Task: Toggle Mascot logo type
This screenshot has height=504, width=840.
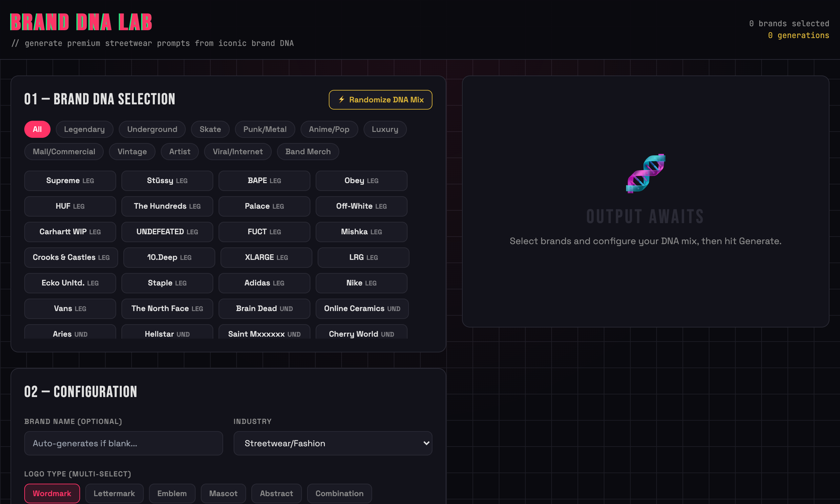Action: tap(223, 493)
